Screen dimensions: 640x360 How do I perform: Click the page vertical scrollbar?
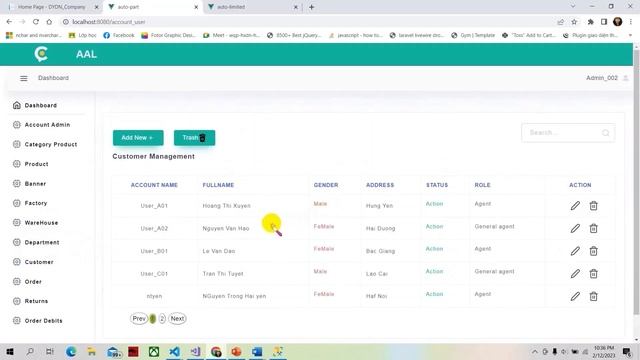[636, 182]
